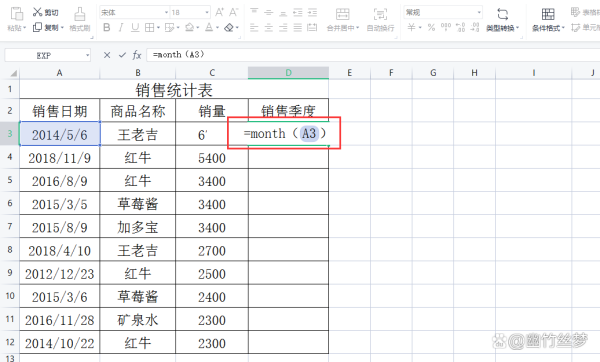This screenshot has width=600, height=362.
Task: Open the number format dropdown (常规)
Action: click(479, 13)
